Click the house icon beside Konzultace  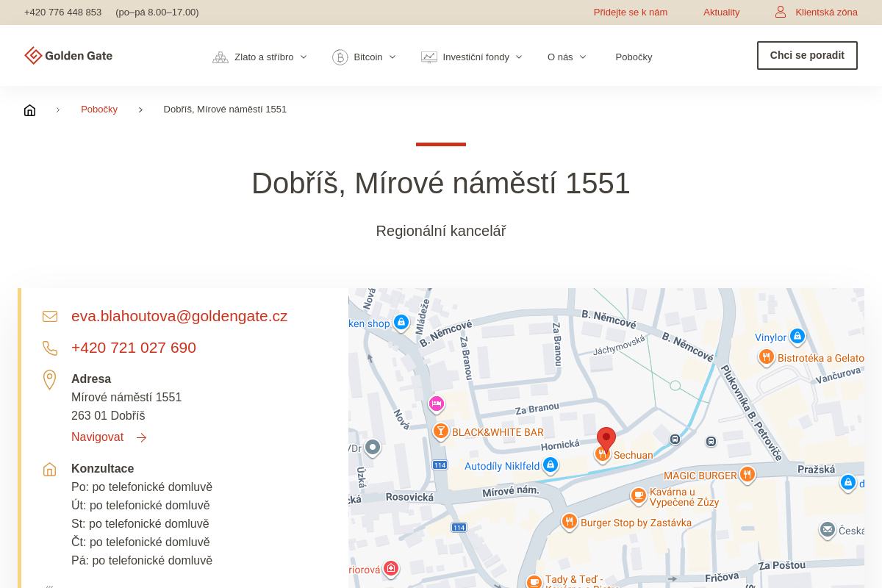point(49,469)
